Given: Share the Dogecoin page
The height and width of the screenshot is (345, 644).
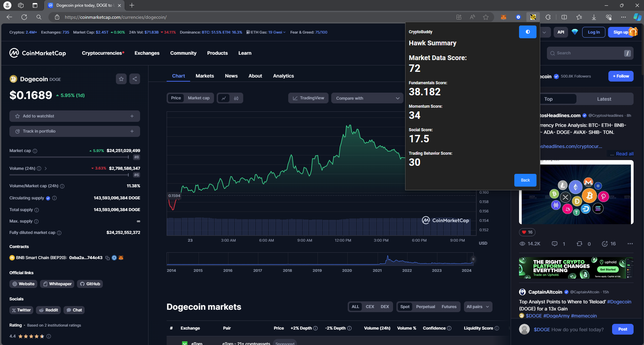Looking at the screenshot, I should tap(135, 79).
